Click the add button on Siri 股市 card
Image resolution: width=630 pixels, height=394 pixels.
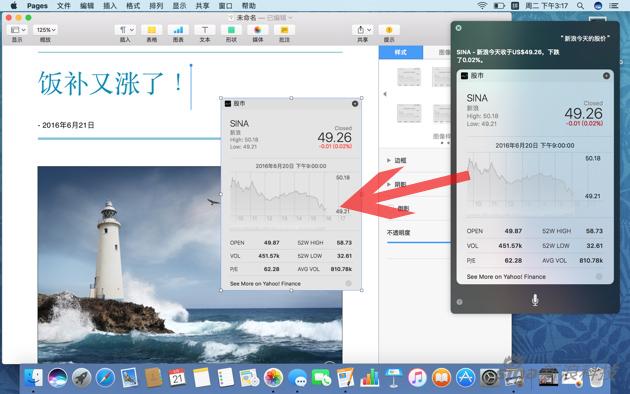(606, 76)
